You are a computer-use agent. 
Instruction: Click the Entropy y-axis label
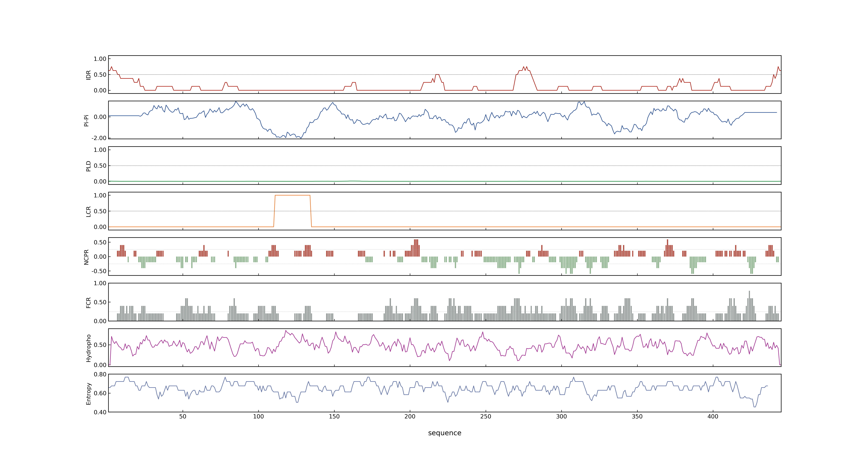click(x=88, y=394)
